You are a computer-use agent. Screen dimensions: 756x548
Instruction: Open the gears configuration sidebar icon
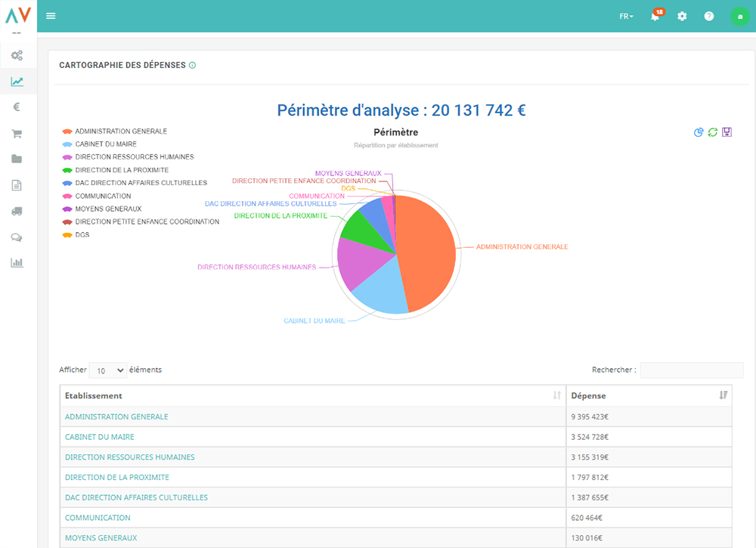click(x=17, y=55)
